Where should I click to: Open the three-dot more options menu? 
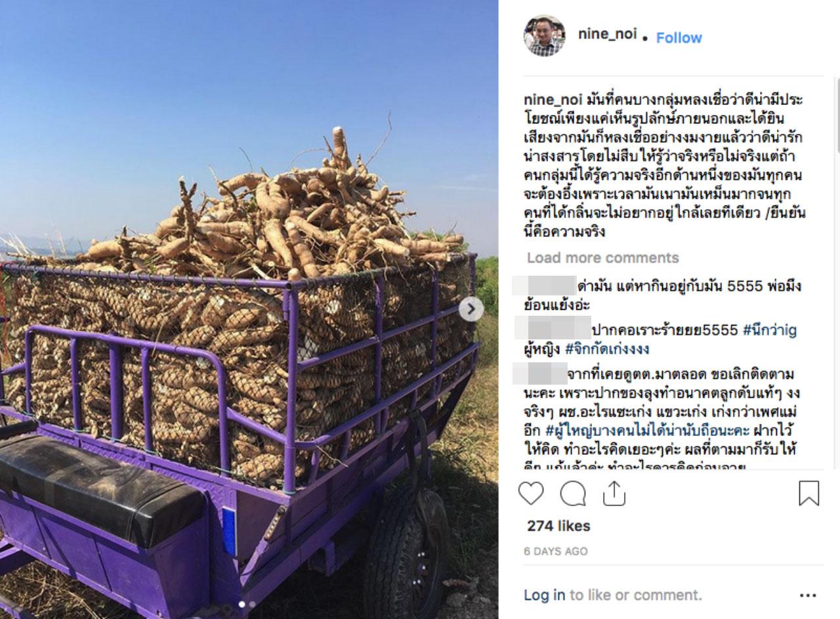pyautogui.click(x=808, y=595)
